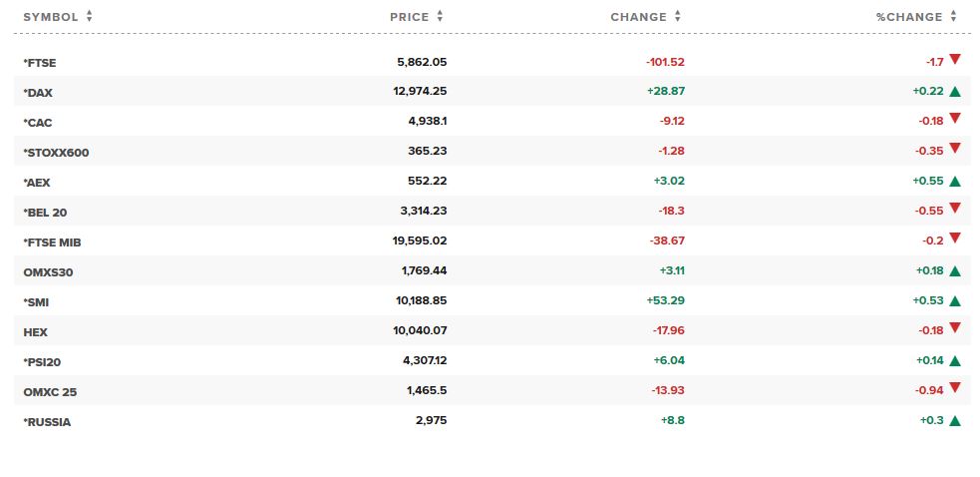Click green up arrow in *SMI row

point(954,301)
